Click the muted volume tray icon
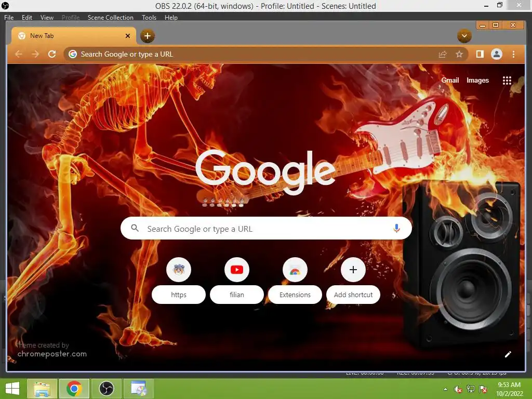The image size is (532, 399). (458, 389)
